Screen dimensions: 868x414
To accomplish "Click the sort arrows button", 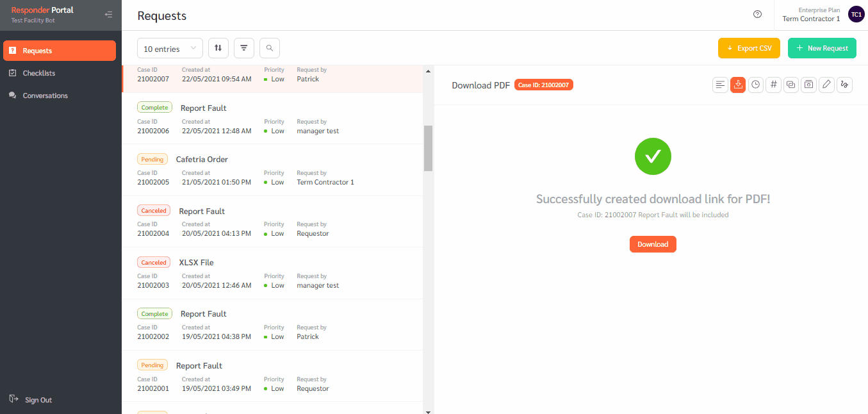I will [218, 48].
